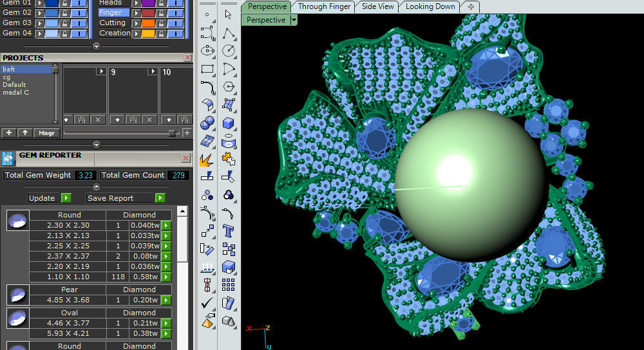
Task: Select the 1.10 X 1.10 diamond row arrow
Action: pyautogui.click(x=166, y=277)
